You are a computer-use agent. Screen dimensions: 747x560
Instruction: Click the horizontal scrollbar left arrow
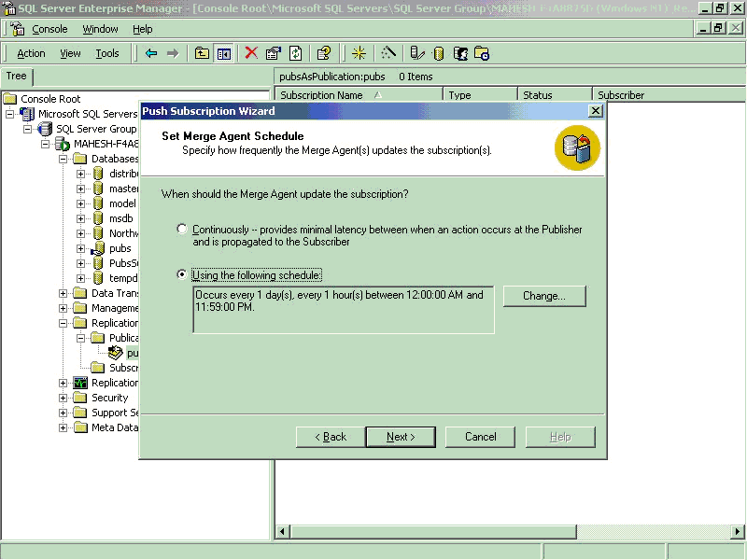(x=282, y=531)
